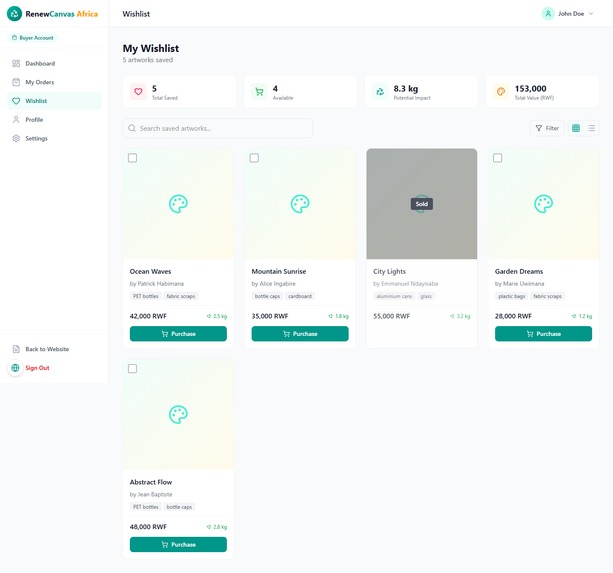Sign Out of the account
The height and width of the screenshot is (573, 613).
point(38,368)
